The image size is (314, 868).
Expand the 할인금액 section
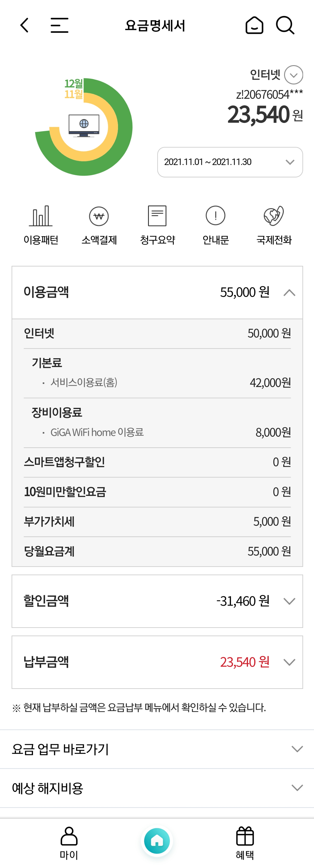point(157,601)
